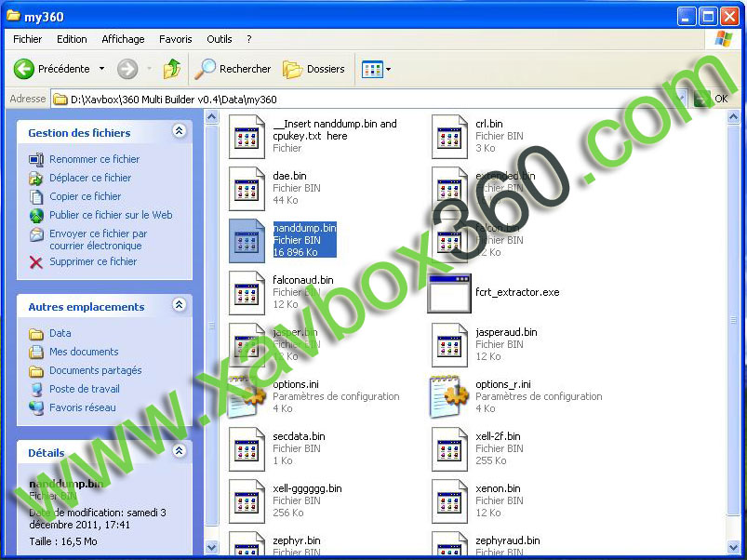Image resolution: width=747 pixels, height=560 pixels.
Task: Click the zephyr.bin file name
Action: point(297,540)
